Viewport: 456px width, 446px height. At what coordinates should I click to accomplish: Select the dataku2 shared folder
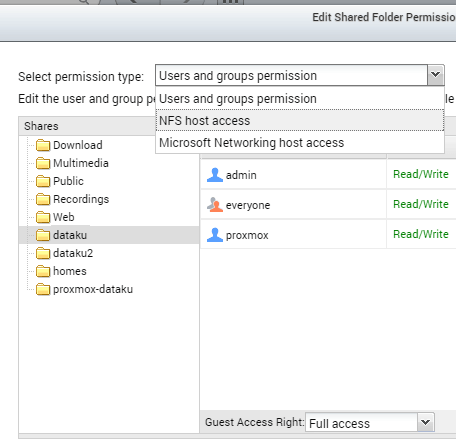tap(73, 253)
